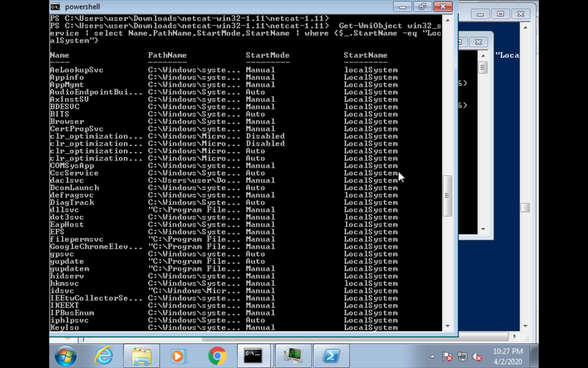The image size is (588, 368).
Task: Click the dllsvc service name
Action: coord(64,210)
